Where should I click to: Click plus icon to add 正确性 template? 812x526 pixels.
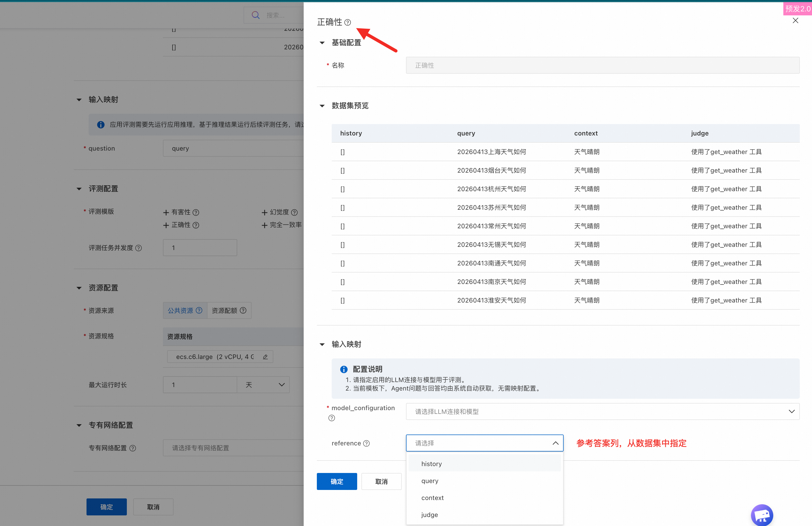[x=166, y=225]
